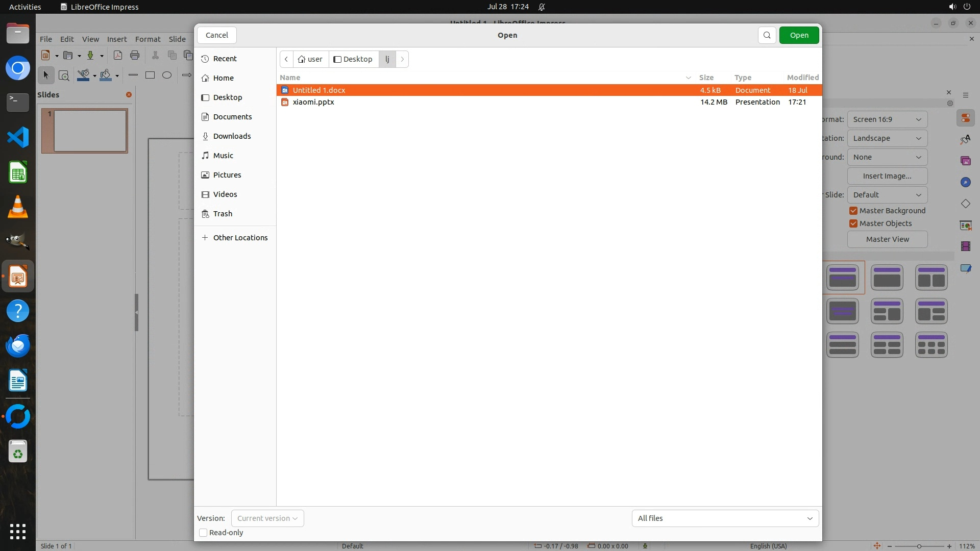Click the Cancel button
This screenshot has width=980, height=551.
pos(217,35)
